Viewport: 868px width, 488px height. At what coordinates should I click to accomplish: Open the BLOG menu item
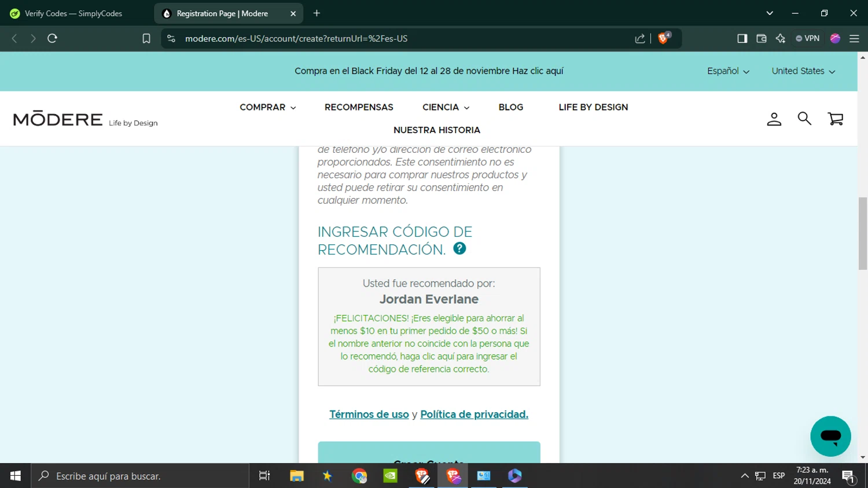point(511,107)
